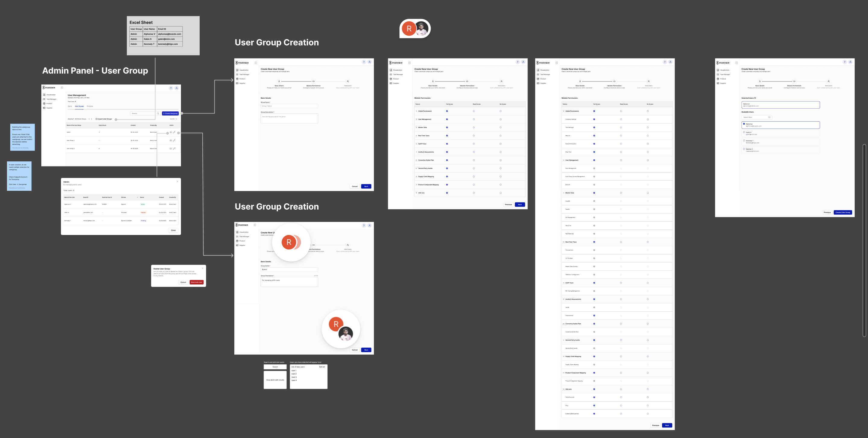Check the Madhan C user checkbox
This screenshot has height=438, width=868.
click(x=744, y=149)
